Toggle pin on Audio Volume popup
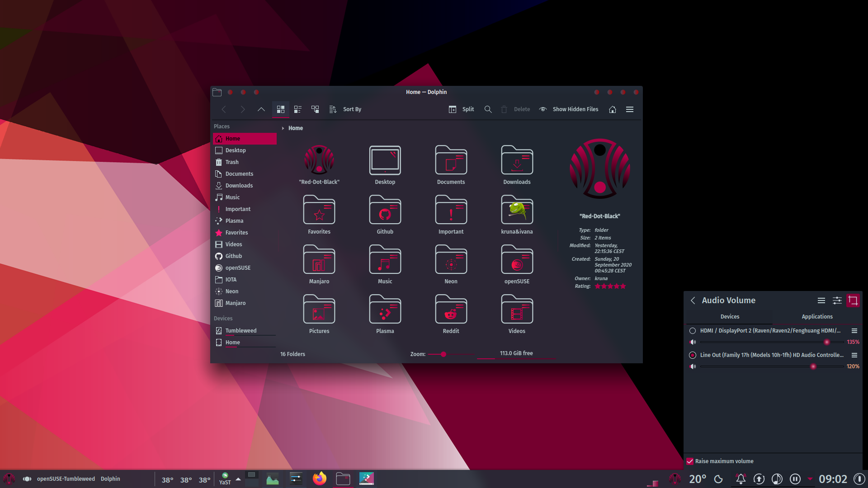Viewport: 868px width, 488px height. (853, 300)
